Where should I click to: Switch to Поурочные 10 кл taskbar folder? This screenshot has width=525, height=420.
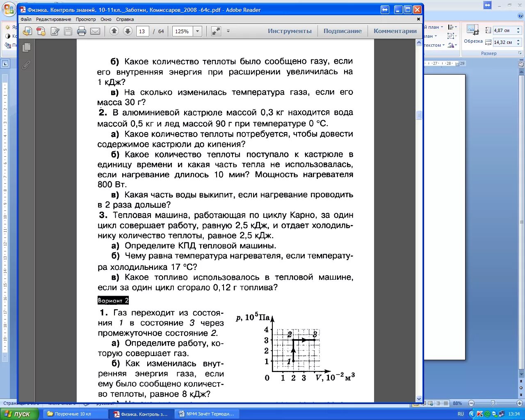pos(75,414)
